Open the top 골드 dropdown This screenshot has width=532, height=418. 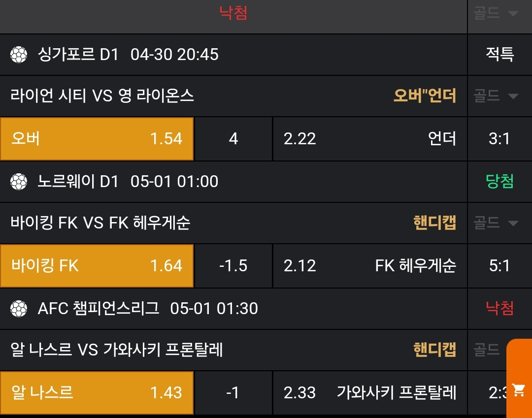(499, 13)
